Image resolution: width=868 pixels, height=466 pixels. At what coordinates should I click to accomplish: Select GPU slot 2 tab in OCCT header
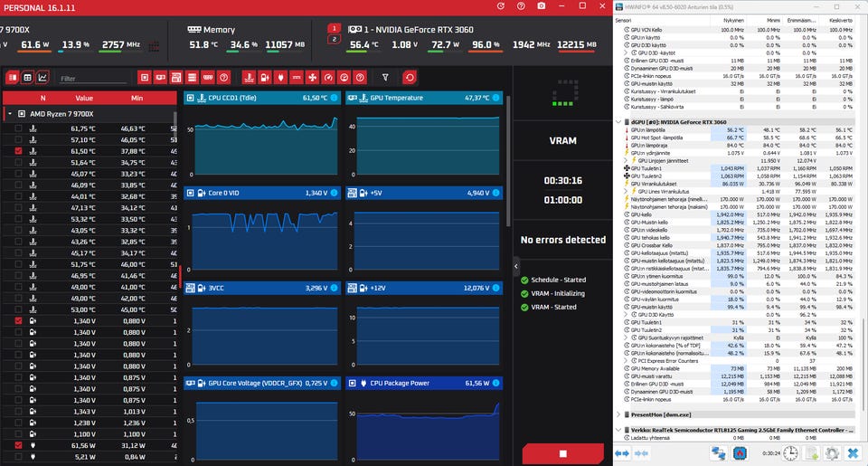pyautogui.click(x=334, y=39)
